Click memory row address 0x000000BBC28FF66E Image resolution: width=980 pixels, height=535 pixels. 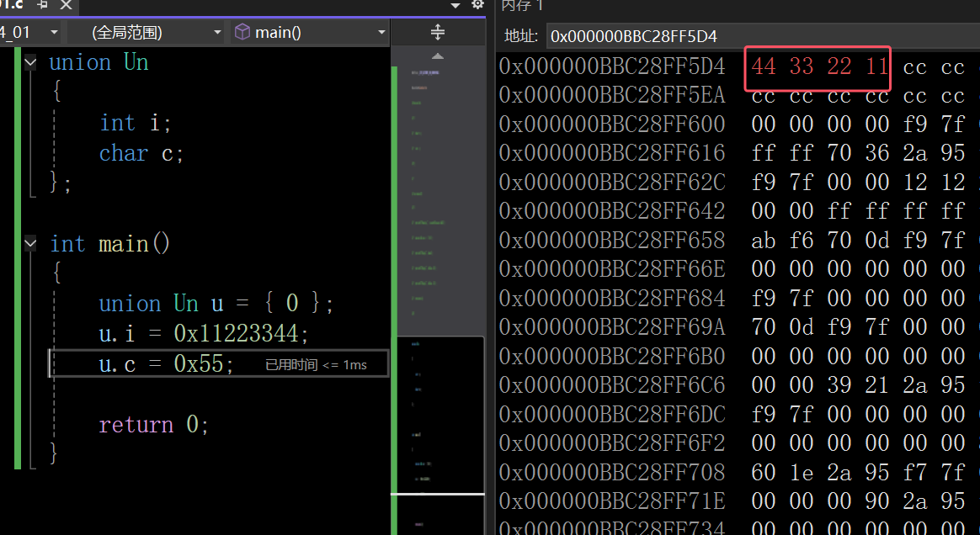612,269
